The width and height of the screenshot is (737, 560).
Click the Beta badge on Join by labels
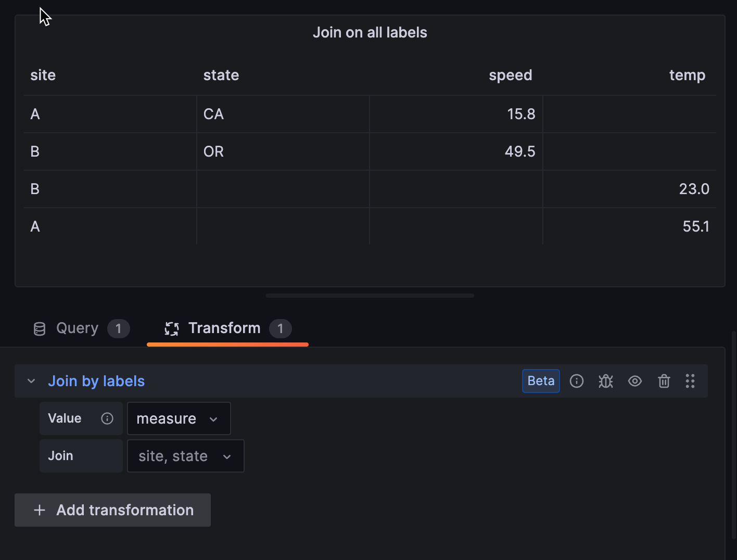coord(541,381)
